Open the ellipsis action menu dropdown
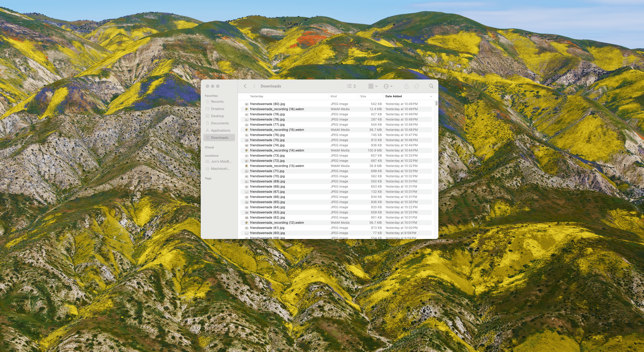Screen dimensions: 644x352 pyautogui.click(x=388, y=86)
